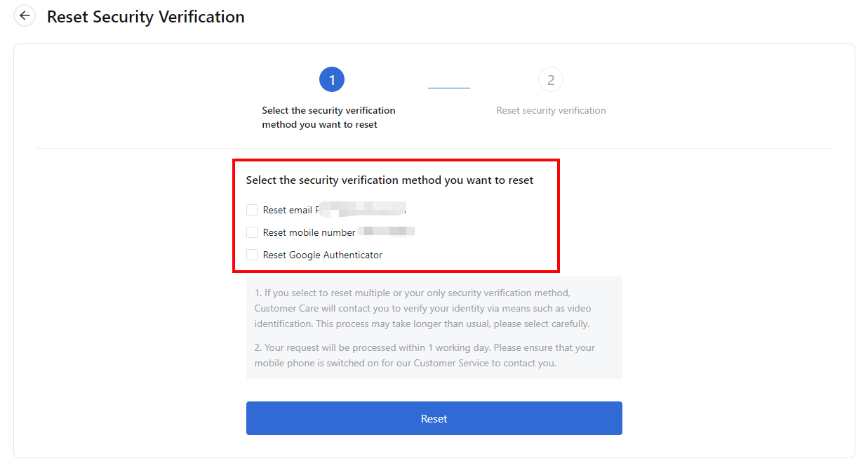Click the blue Reset button
The height and width of the screenshot is (466, 868).
pos(434,418)
